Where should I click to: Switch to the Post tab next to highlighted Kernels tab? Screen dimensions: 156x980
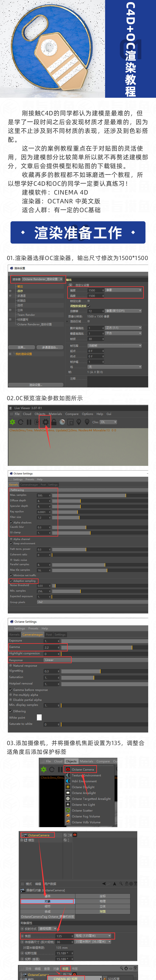(43, 485)
